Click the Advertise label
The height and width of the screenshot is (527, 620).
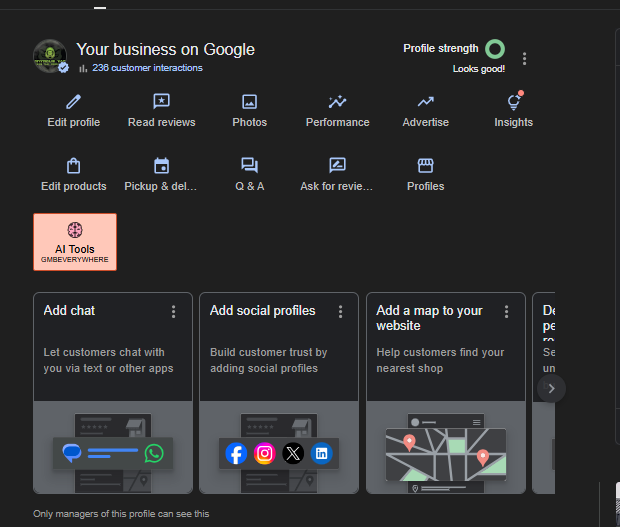tap(425, 123)
